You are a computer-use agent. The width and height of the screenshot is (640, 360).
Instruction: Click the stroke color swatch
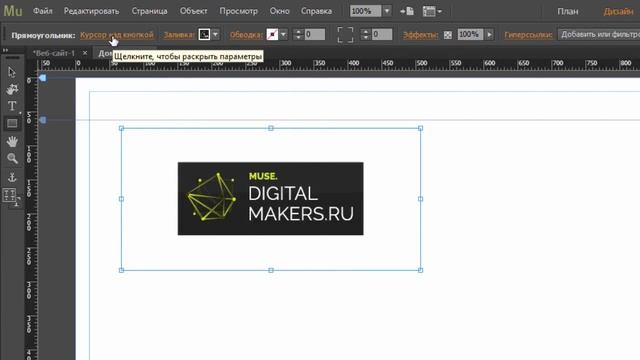(272, 35)
